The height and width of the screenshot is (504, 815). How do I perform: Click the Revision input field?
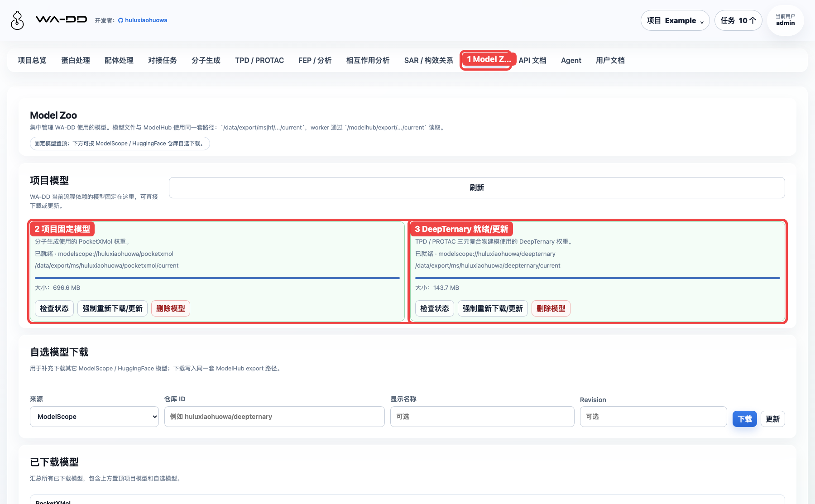pyautogui.click(x=653, y=417)
